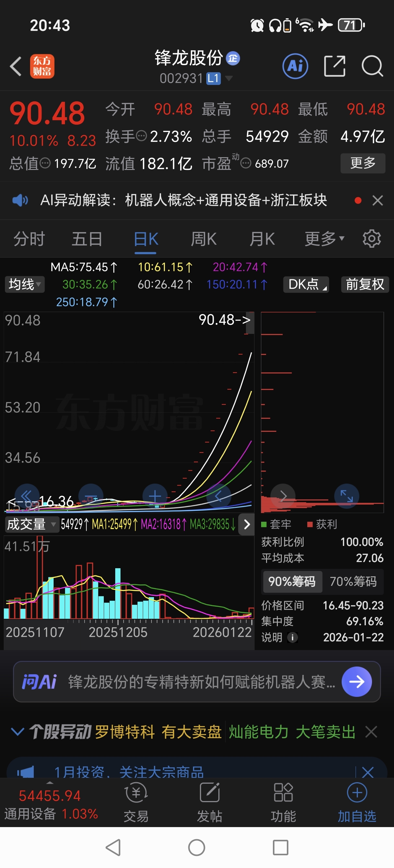Tap the chip panel right arrow icon
The height and width of the screenshot is (868, 394).
pos(283,496)
